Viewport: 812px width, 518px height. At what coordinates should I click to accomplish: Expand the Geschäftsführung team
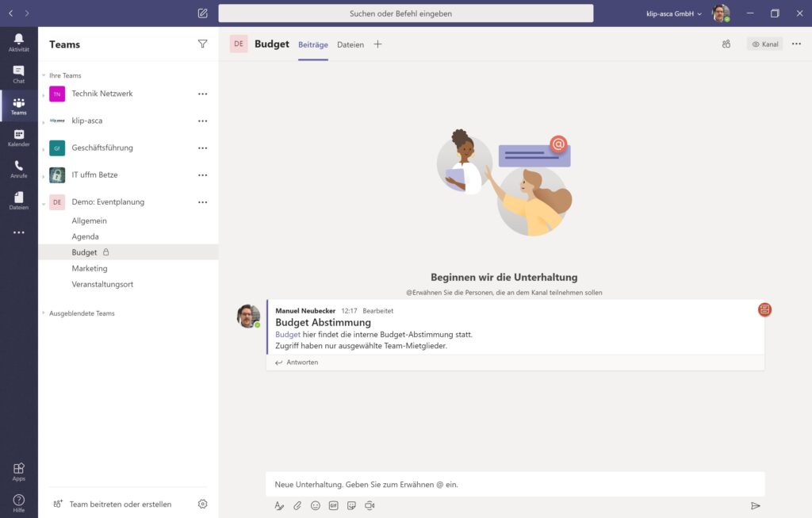[x=44, y=148]
